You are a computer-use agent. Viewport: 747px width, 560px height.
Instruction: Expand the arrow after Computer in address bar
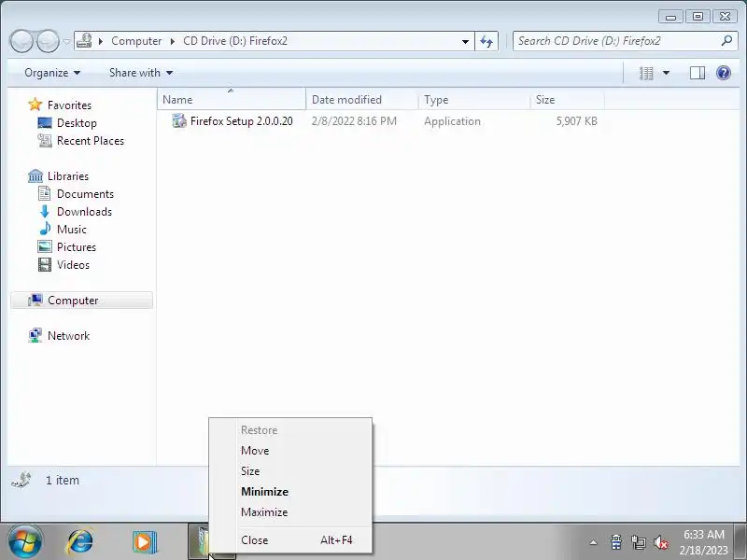pyautogui.click(x=173, y=41)
